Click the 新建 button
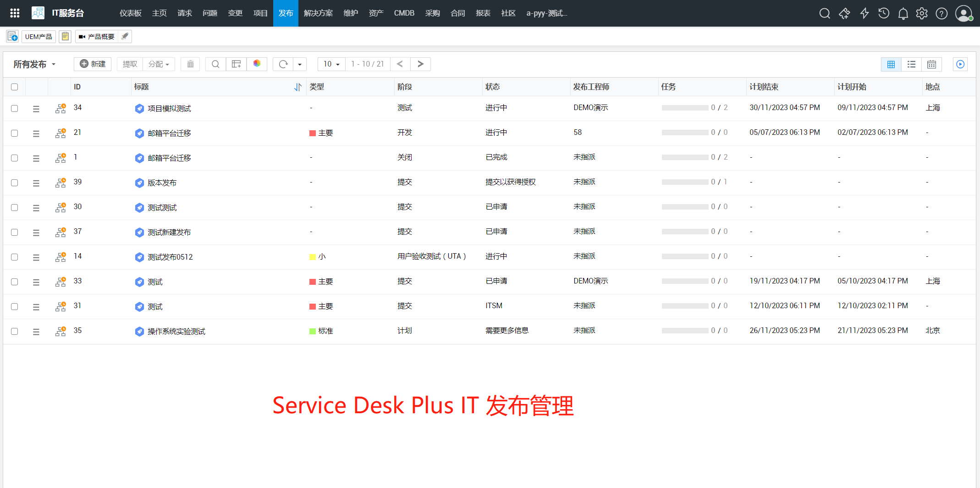This screenshot has width=980, height=488. click(93, 64)
